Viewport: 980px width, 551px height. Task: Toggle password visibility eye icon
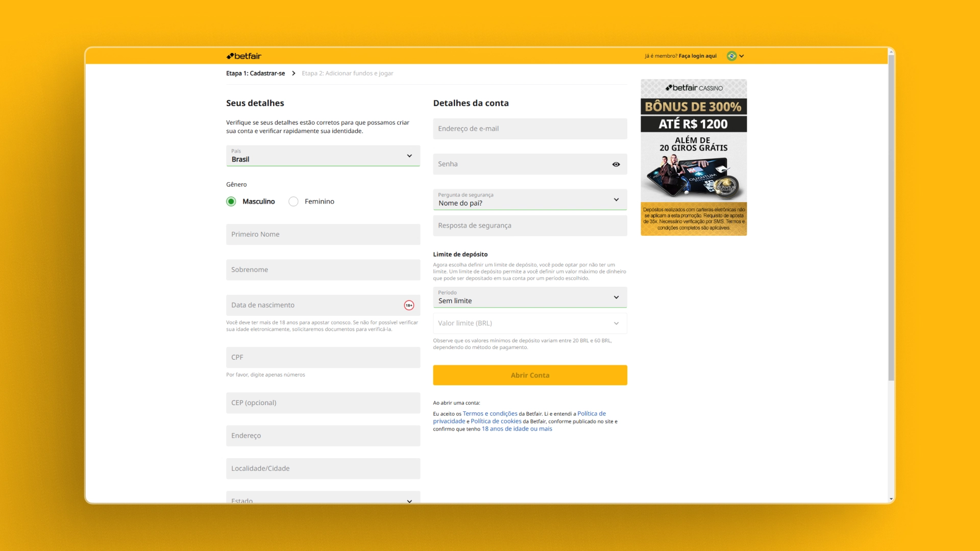(x=616, y=164)
